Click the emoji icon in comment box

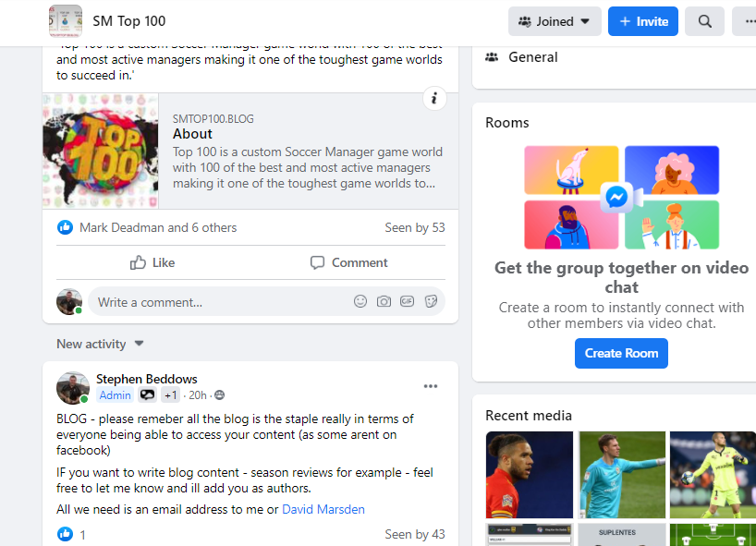pyautogui.click(x=360, y=301)
